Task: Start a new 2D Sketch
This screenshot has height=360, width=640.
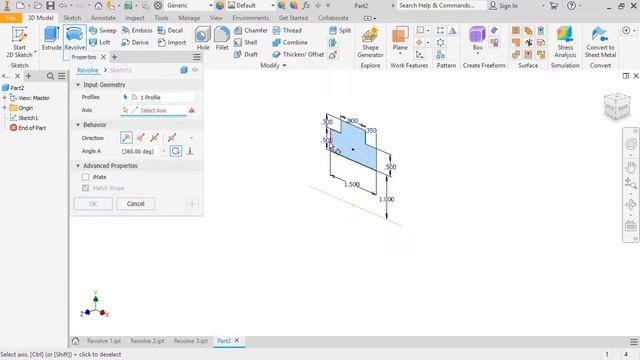Action: pos(19,42)
